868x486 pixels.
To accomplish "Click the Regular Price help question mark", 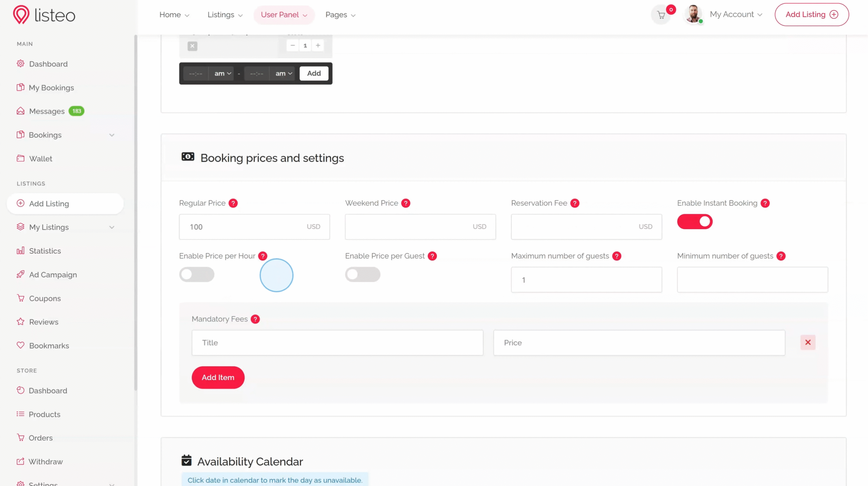I will [233, 203].
